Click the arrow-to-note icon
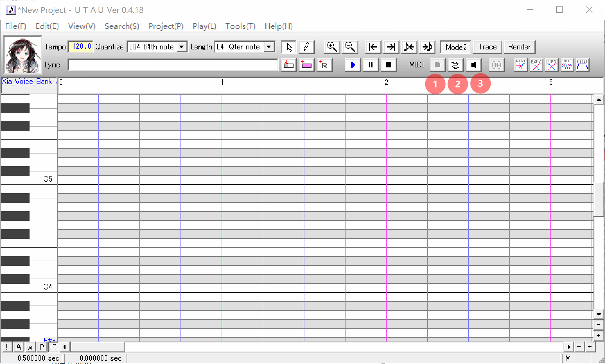The width and height of the screenshot is (605, 364). click(427, 47)
